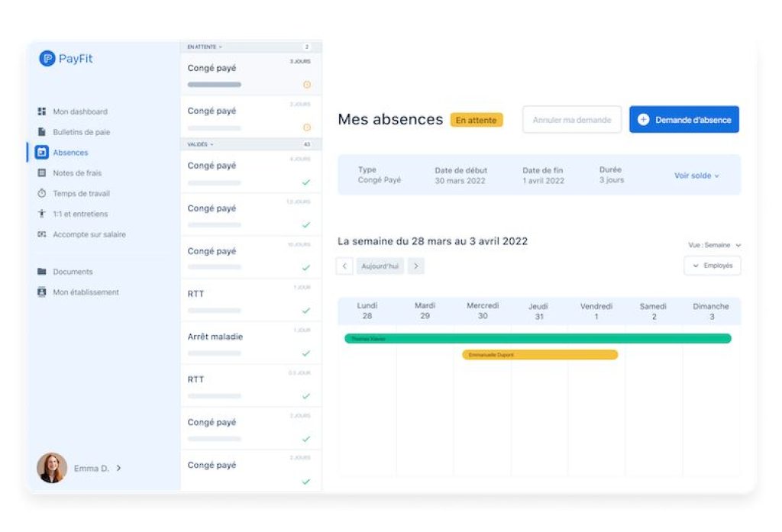Click the Accompte sur salaire icon
Image resolution: width=782 pixels, height=532 pixels.
[x=42, y=234]
